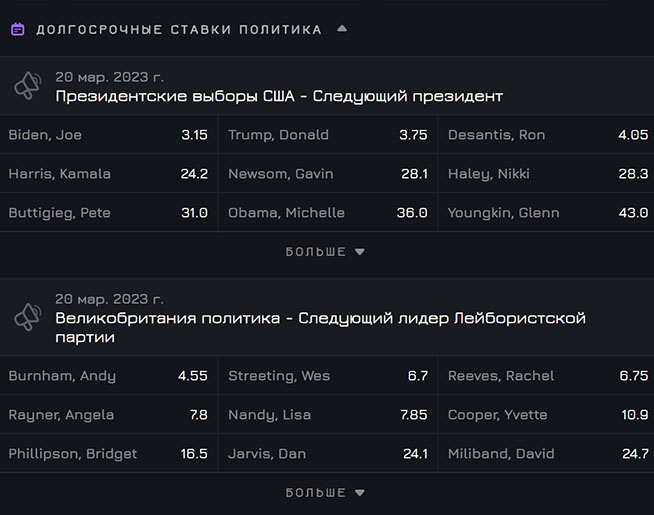This screenshot has width=654, height=515.
Task: Bet on Reeves, Rachel at 6.75
Action: click(546, 376)
